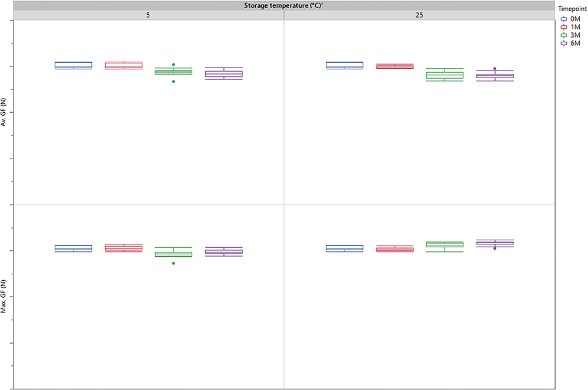Click green outlier point in 5°C Max. GF
The image size is (588, 390).
coord(173,263)
